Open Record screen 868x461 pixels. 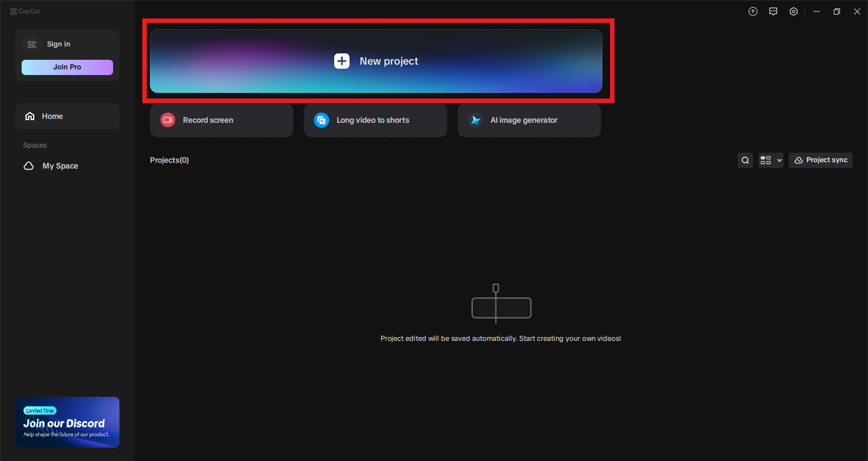pos(221,120)
